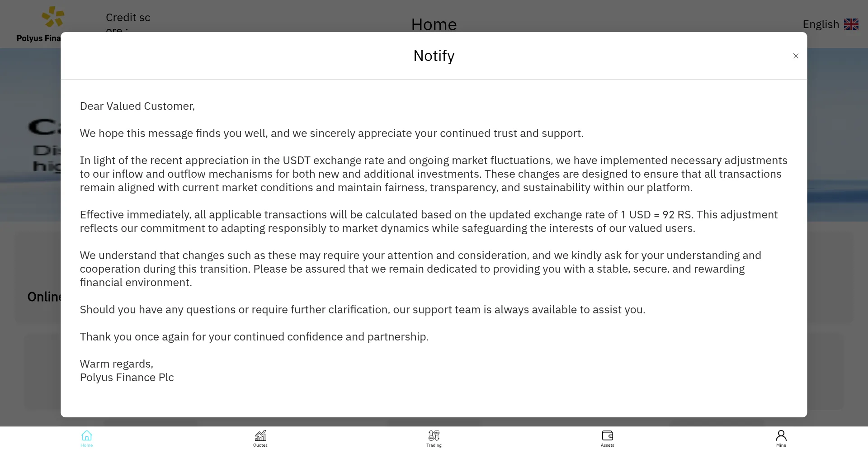Click the Polyus Finance Plc signature line
This screenshot has height=449, width=868.
[x=127, y=378]
